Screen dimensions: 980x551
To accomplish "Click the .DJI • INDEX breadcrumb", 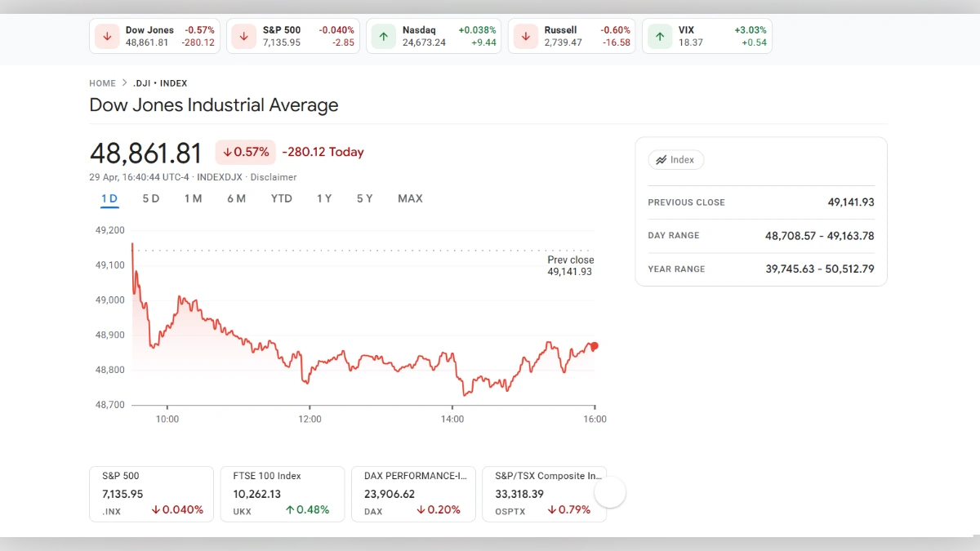I will click(160, 83).
